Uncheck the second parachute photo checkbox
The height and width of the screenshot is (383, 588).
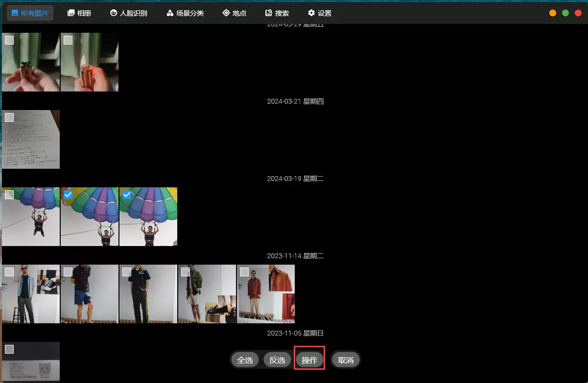tap(68, 195)
